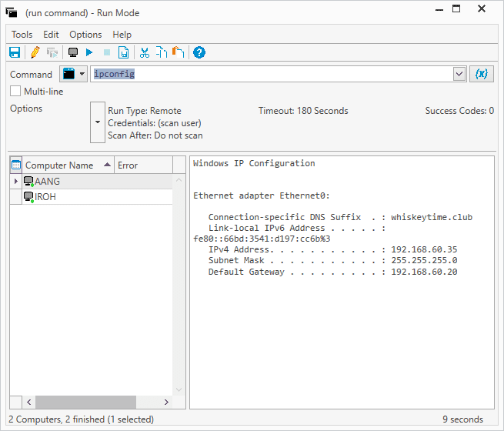Click 'Timeout: 180 Seconds' text

(303, 111)
